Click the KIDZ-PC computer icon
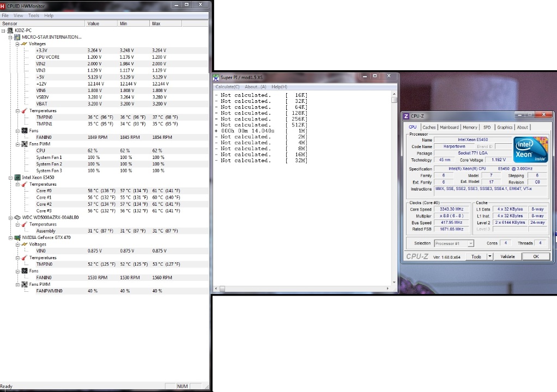Image resolution: width=557 pixels, height=392 pixels. pos(10,30)
